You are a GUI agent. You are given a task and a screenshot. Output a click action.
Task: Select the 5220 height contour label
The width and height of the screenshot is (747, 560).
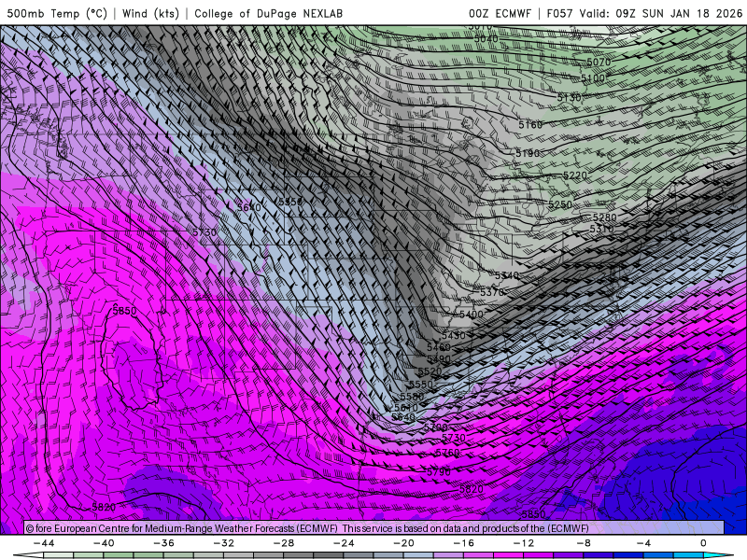575,175
